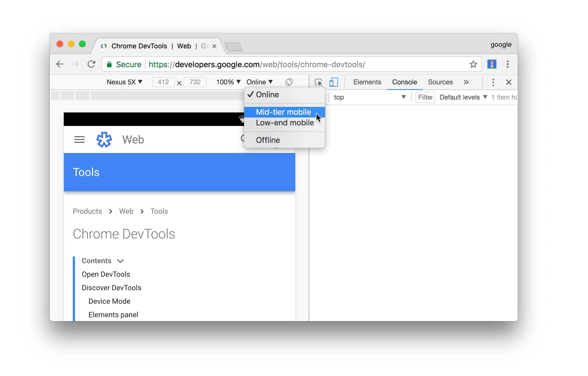Image resolution: width=588 pixels, height=376 pixels.
Task: Click the more DevTools options icon
Action: coord(494,82)
